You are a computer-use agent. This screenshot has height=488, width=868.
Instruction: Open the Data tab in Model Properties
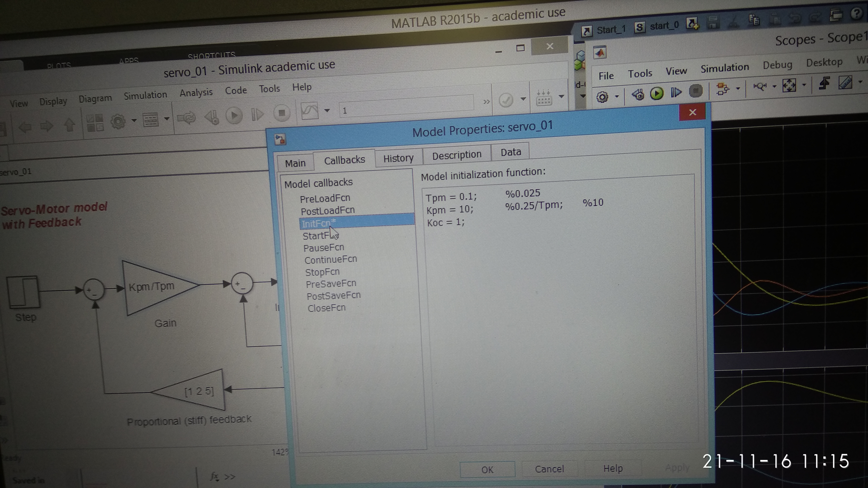coord(510,152)
